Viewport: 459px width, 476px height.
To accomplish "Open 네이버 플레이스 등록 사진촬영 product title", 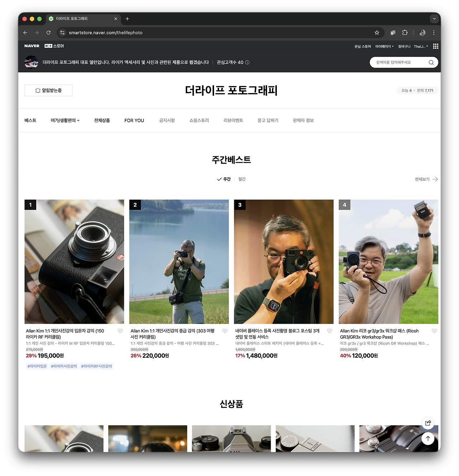I will 277,334.
